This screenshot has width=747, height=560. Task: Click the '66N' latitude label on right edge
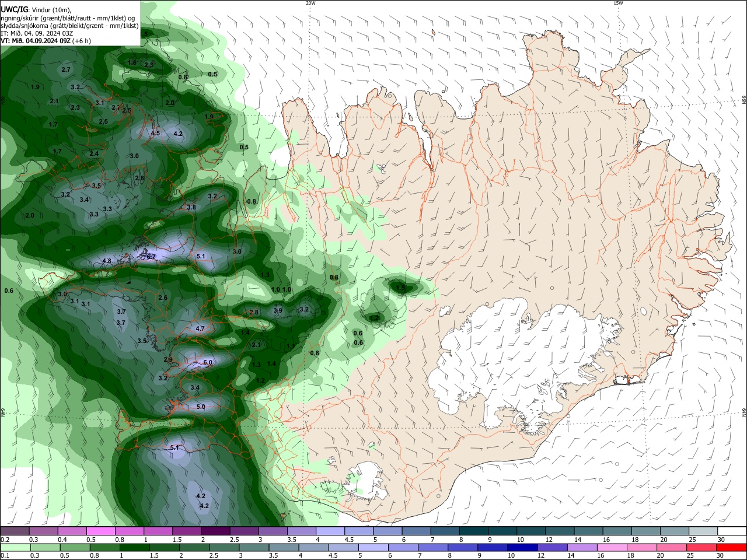(744, 101)
